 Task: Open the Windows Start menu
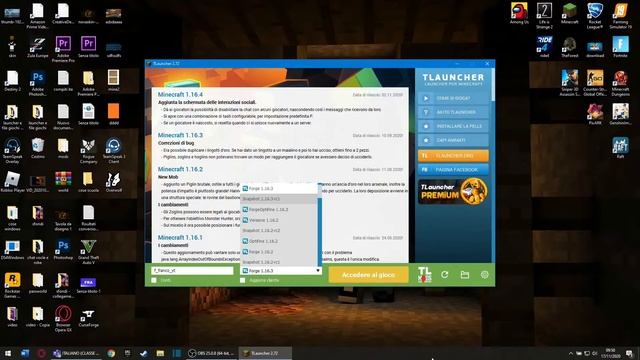point(8,353)
